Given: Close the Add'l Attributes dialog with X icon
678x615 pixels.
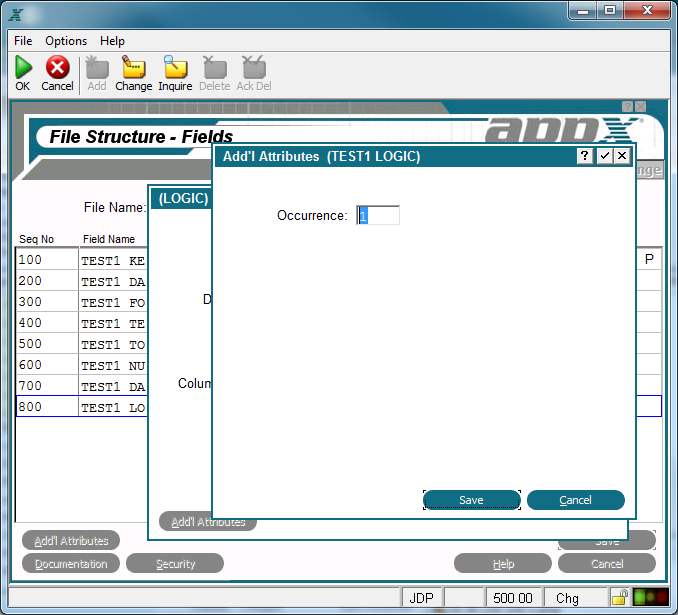Looking at the screenshot, I should click(622, 156).
